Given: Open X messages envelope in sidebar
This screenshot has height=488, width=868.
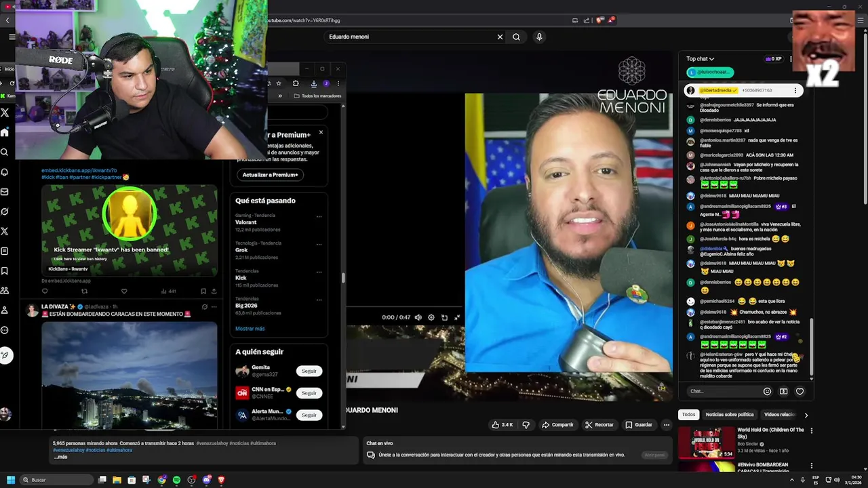Looking at the screenshot, I should point(5,192).
